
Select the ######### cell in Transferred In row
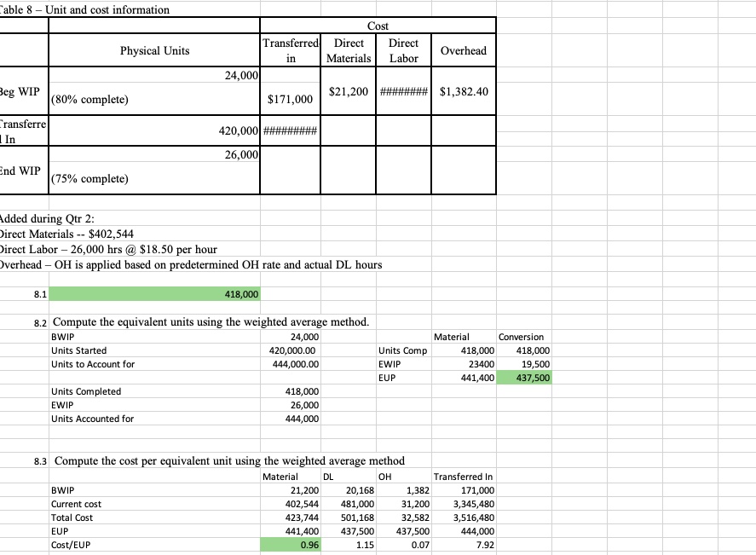click(290, 130)
